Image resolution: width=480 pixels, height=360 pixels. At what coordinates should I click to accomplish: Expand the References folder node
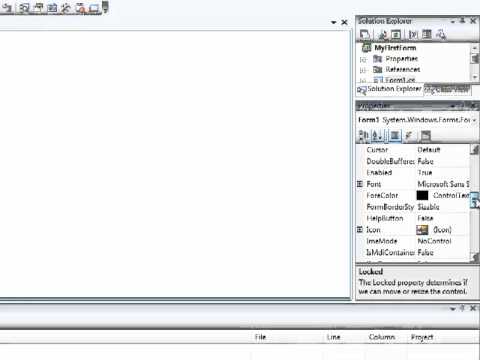pyautogui.click(x=363, y=70)
